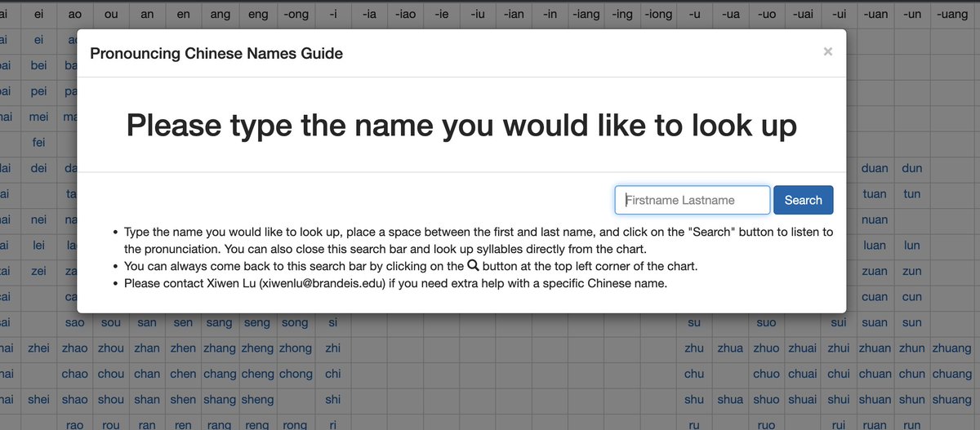Select the syllable 'chuang' in the chart
The width and height of the screenshot is (980, 430).
(951, 375)
